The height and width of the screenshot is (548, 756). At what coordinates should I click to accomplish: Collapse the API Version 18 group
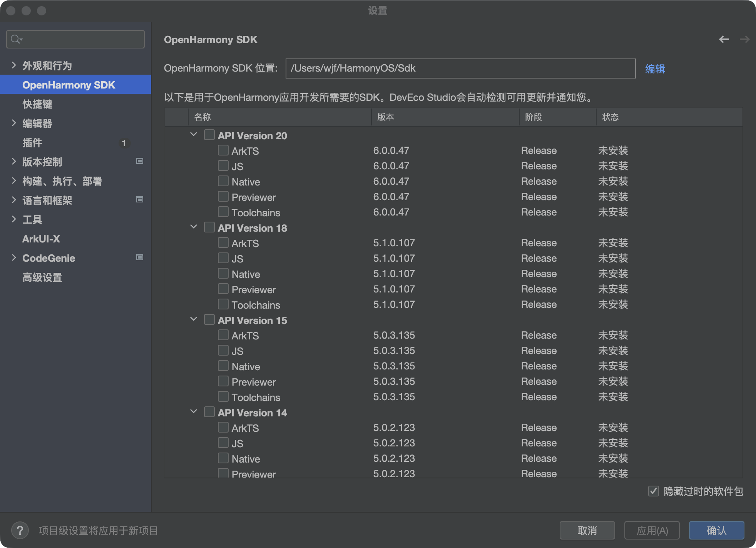pos(194,227)
